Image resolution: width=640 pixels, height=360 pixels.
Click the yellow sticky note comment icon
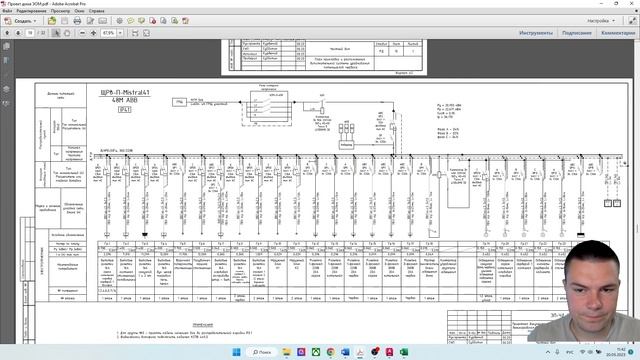pos(131,21)
